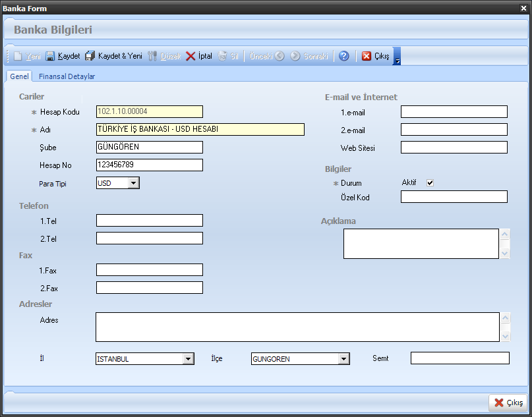The image size is (532, 417).
Task: Click the Yeni (new record) toolbar icon
Action: coord(18,57)
